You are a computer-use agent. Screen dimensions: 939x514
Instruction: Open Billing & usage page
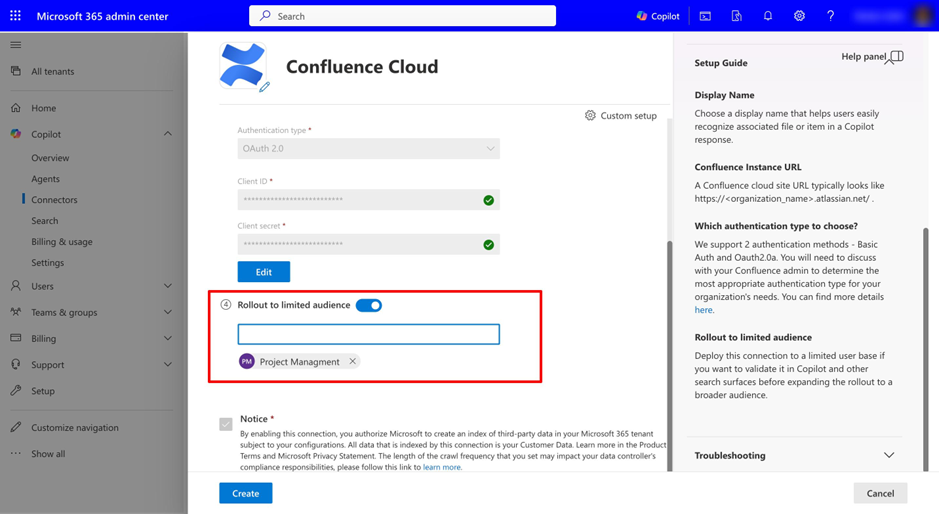click(62, 241)
